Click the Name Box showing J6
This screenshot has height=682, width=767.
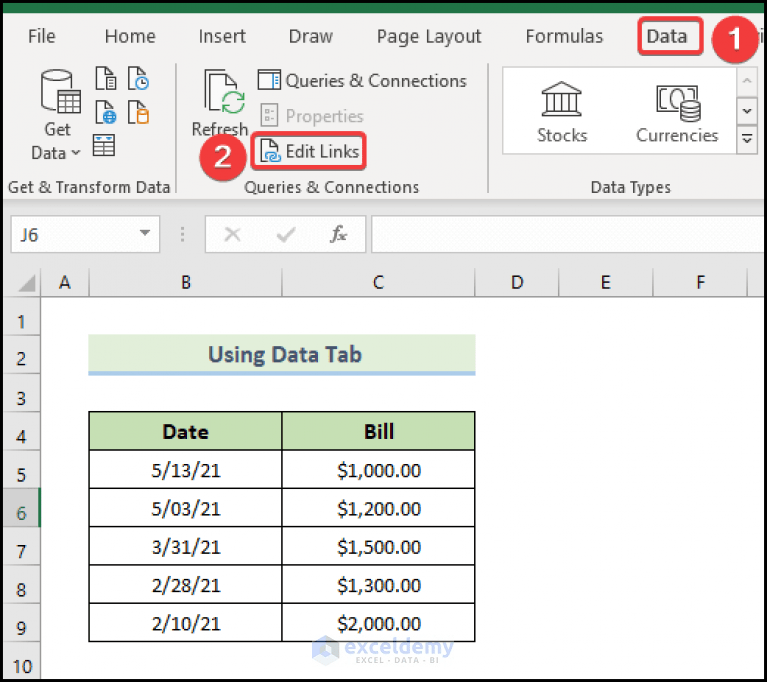point(85,234)
